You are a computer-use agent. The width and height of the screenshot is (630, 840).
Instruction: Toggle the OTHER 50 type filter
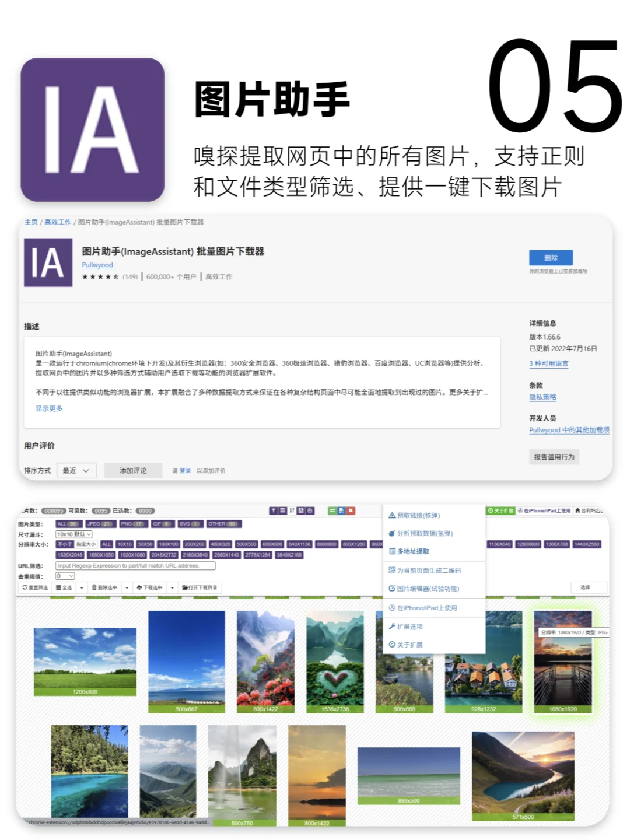(224, 524)
